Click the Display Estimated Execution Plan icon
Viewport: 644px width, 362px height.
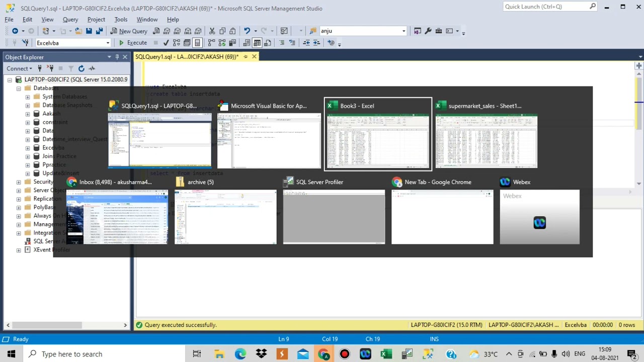pyautogui.click(x=177, y=43)
